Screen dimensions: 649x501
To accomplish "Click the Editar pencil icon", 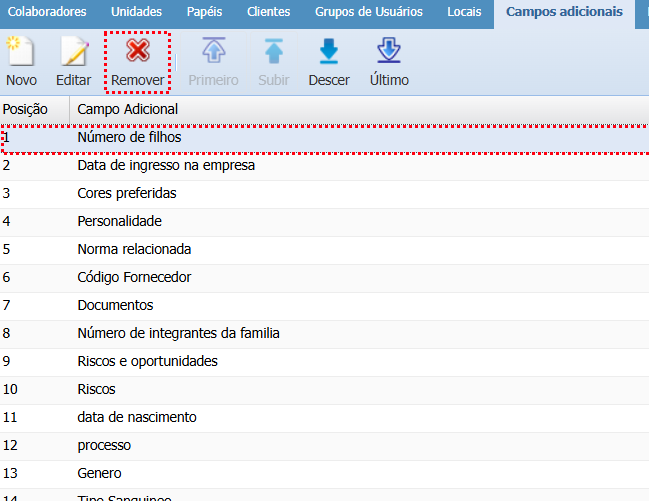I will (x=74, y=52).
